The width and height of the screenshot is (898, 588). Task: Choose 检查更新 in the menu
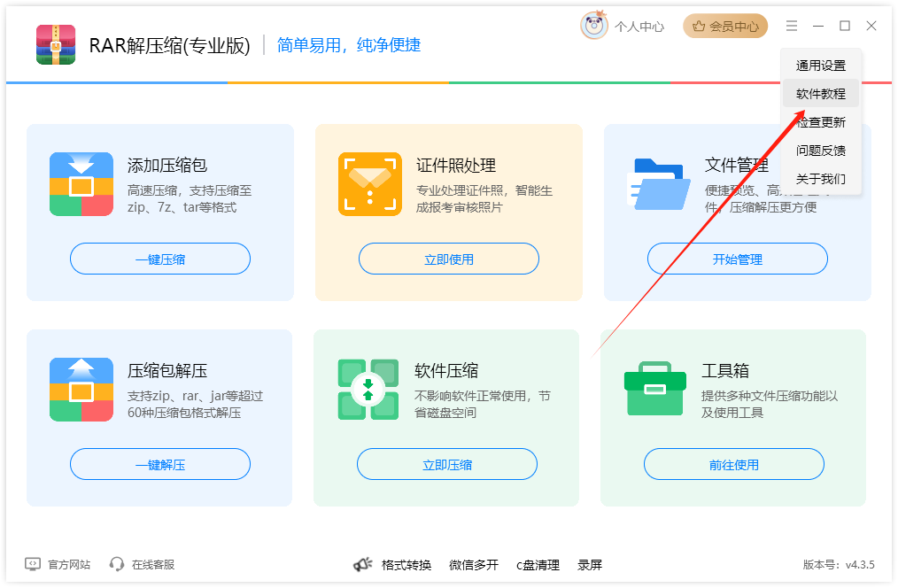coord(821,122)
